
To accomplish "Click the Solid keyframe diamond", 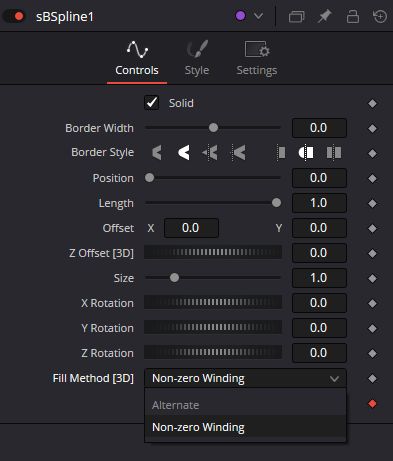I will 372,103.
